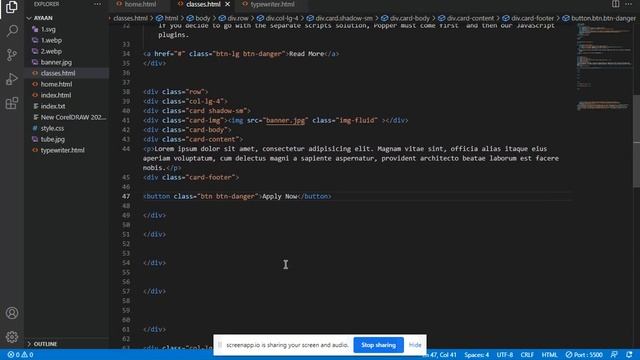Screen dimensions: 640x360
Task: Open the Manage gear icon
Action: [12, 337]
